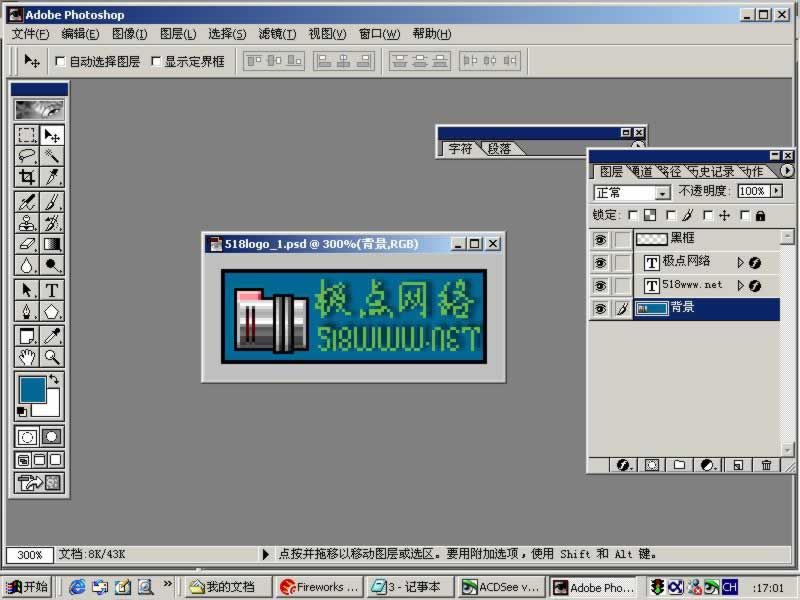Select the Lasso tool
Image resolution: width=800 pixels, height=600 pixels.
pos(27,156)
